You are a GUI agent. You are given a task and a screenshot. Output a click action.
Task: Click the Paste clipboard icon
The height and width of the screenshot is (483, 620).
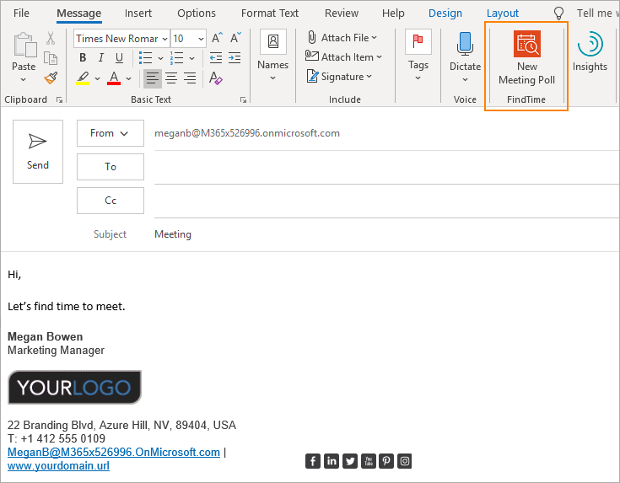point(25,45)
